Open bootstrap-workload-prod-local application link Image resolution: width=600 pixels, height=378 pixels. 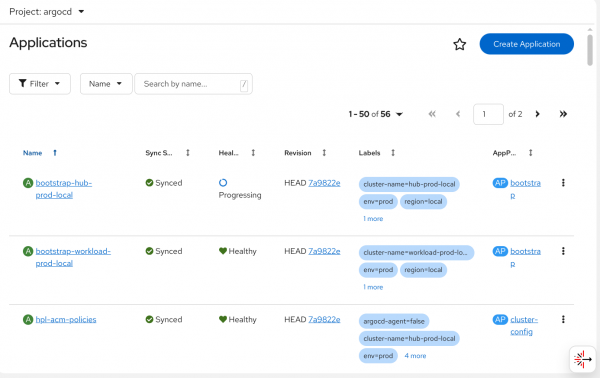(73, 257)
